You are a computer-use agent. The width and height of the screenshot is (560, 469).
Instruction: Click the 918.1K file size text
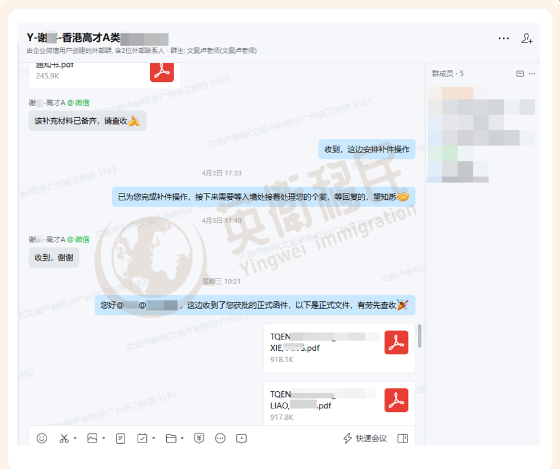pyautogui.click(x=282, y=359)
